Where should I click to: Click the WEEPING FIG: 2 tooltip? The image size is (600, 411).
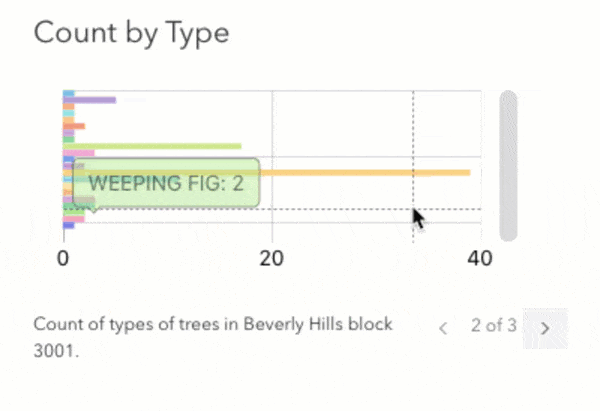165,183
